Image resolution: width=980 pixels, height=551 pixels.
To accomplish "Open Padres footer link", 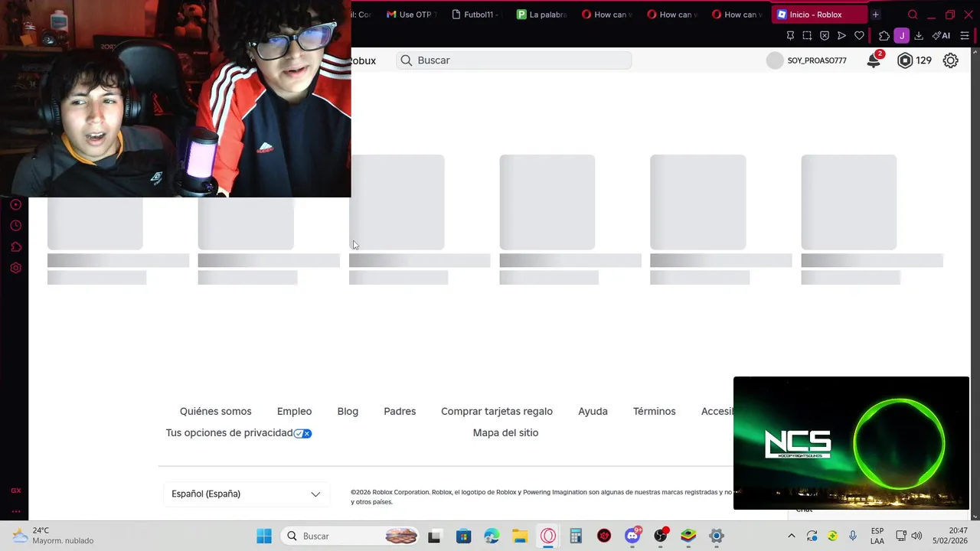I will (x=400, y=411).
